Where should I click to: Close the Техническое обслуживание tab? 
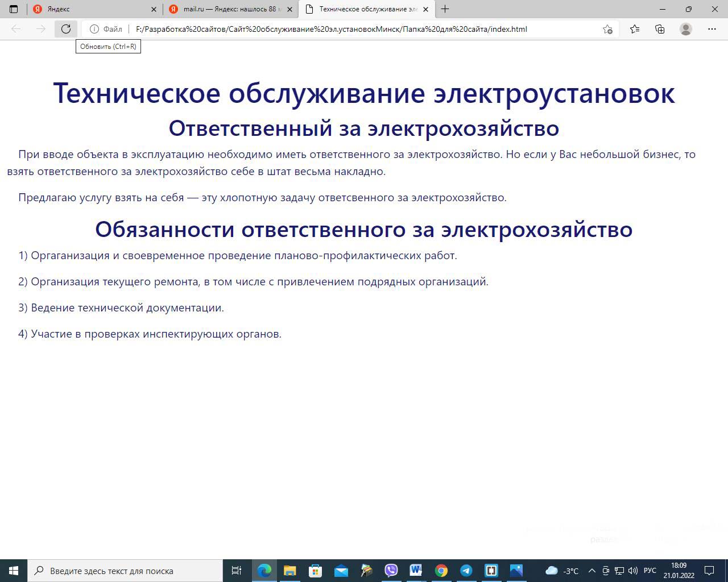point(425,9)
